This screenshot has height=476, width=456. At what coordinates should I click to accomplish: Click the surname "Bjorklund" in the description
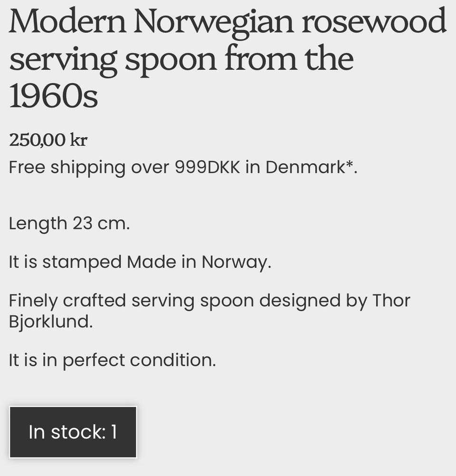[x=50, y=322]
